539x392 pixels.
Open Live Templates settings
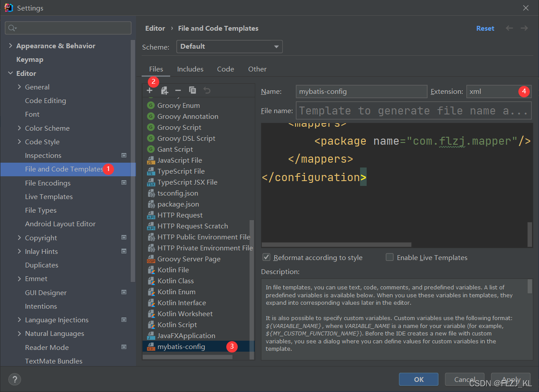tap(49, 196)
